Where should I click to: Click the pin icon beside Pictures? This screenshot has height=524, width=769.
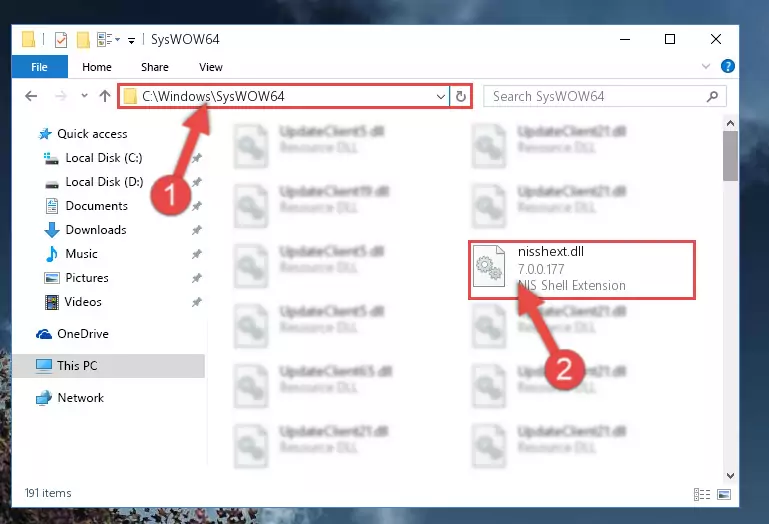tap(197, 278)
